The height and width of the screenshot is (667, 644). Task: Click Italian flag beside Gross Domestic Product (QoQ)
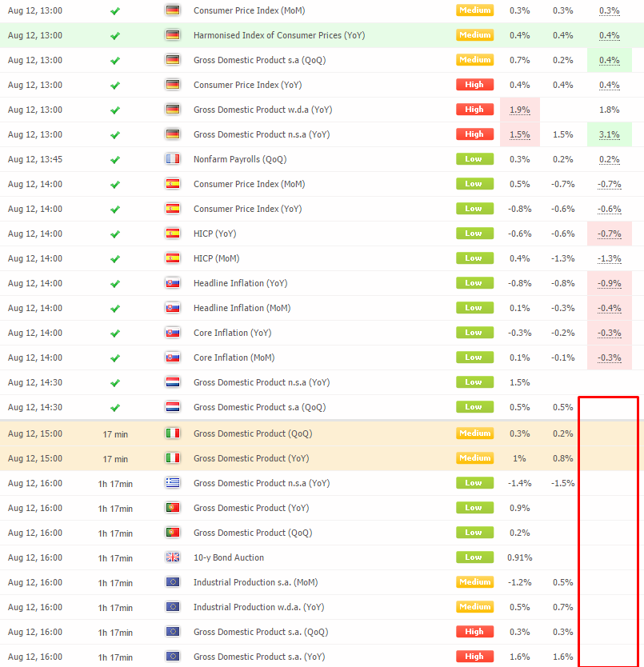[172, 433]
